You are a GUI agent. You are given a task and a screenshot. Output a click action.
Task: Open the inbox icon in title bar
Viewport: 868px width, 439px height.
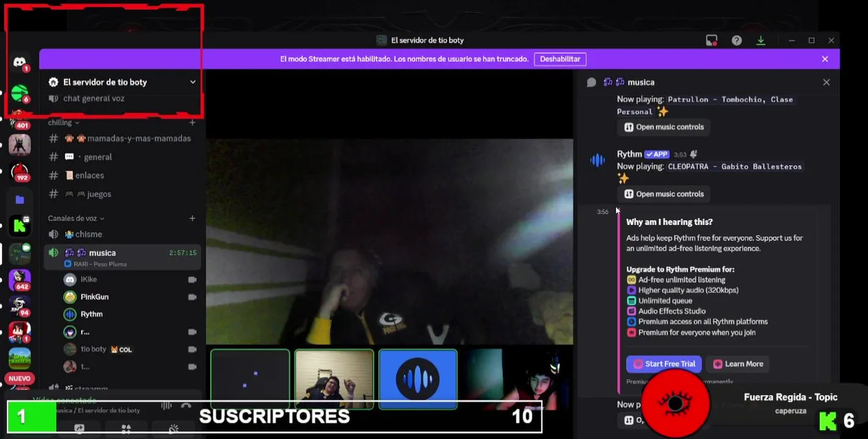(x=711, y=40)
